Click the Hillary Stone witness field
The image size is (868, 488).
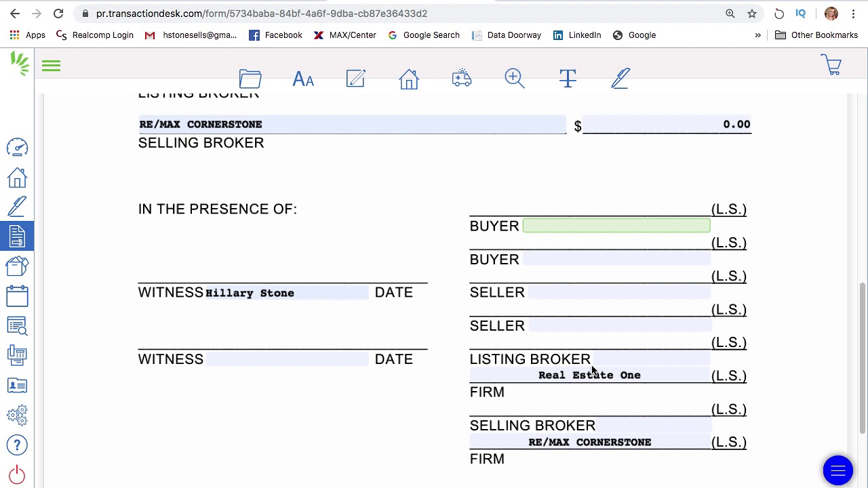(x=287, y=293)
